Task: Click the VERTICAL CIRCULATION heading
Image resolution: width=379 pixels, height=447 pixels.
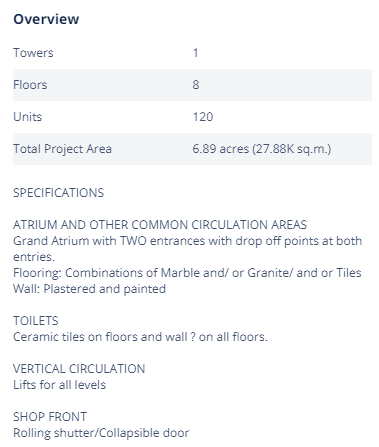Action: click(79, 369)
